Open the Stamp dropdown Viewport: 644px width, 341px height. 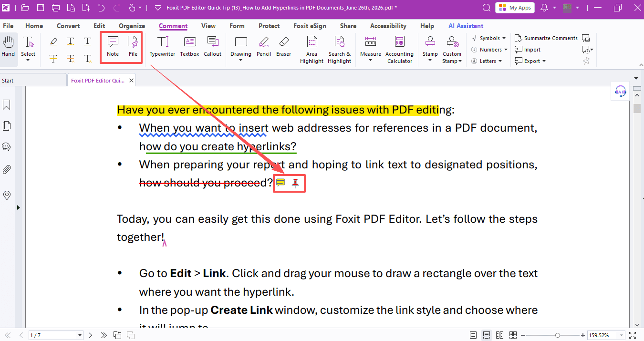[x=430, y=61]
